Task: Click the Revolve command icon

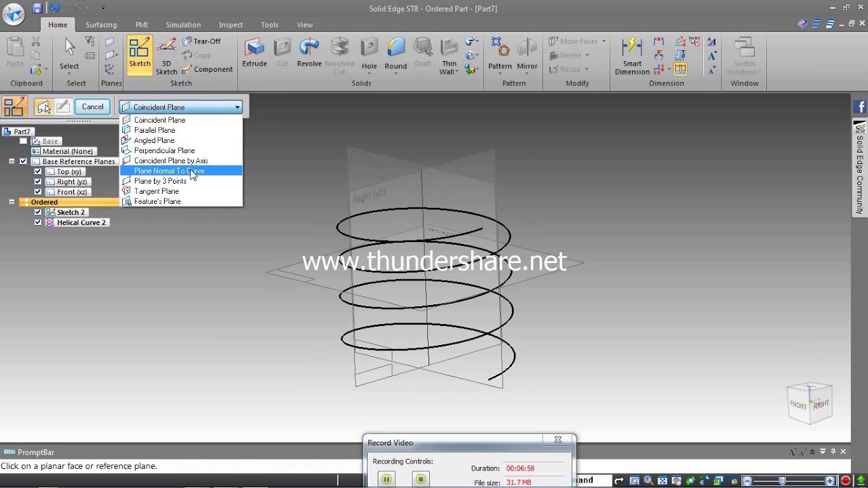Action: (x=309, y=54)
